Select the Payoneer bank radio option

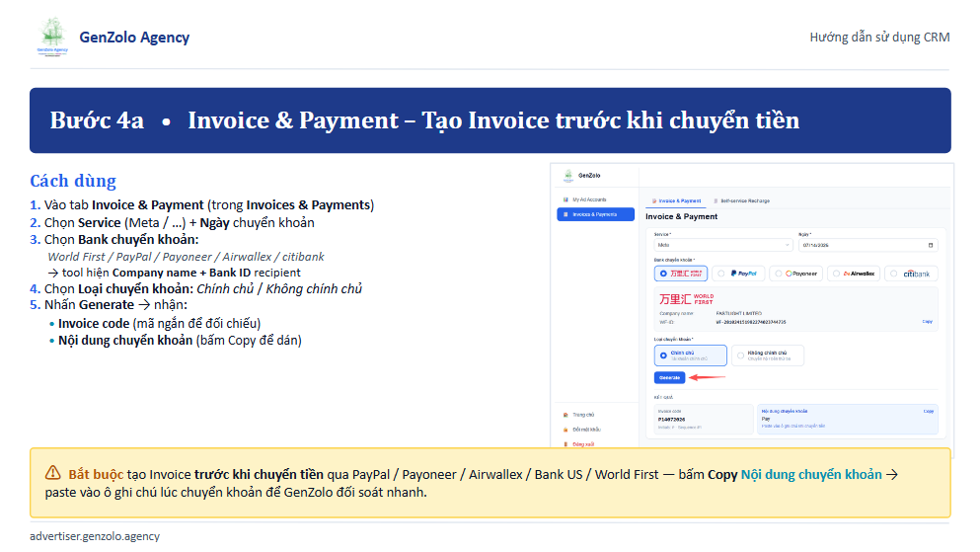(x=796, y=274)
